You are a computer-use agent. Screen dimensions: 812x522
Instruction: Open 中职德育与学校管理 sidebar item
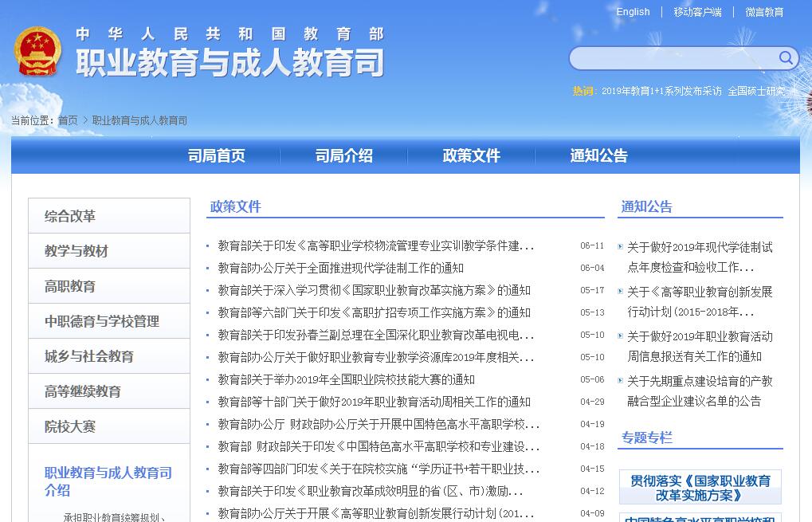click(x=102, y=321)
